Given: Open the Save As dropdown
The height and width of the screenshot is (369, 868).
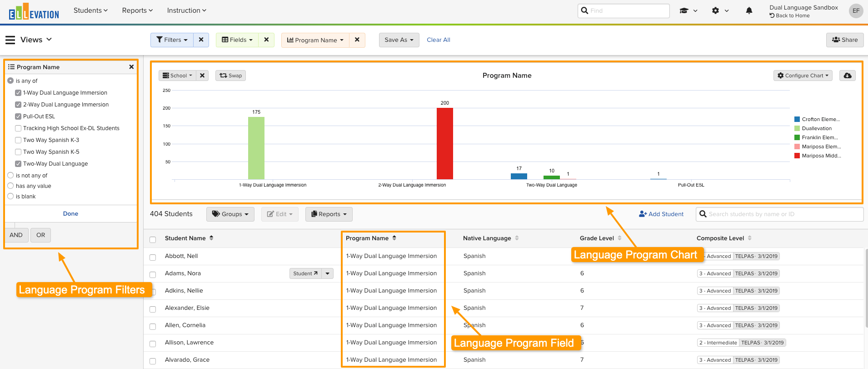Looking at the screenshot, I should point(399,40).
